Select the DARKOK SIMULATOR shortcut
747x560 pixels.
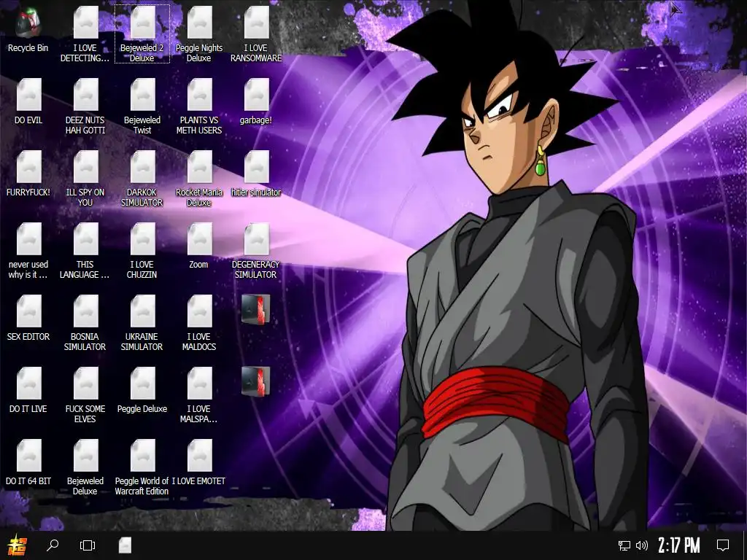(x=142, y=179)
